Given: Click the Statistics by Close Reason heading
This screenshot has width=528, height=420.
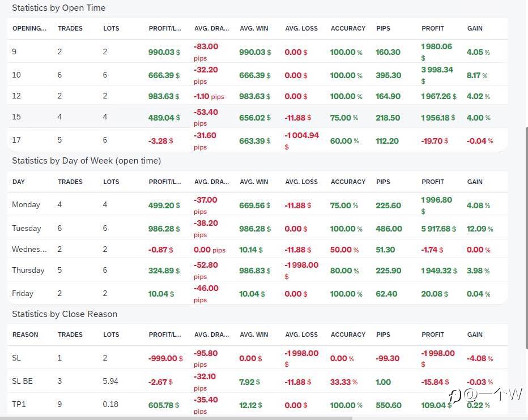Looking at the screenshot, I should coord(65,314).
